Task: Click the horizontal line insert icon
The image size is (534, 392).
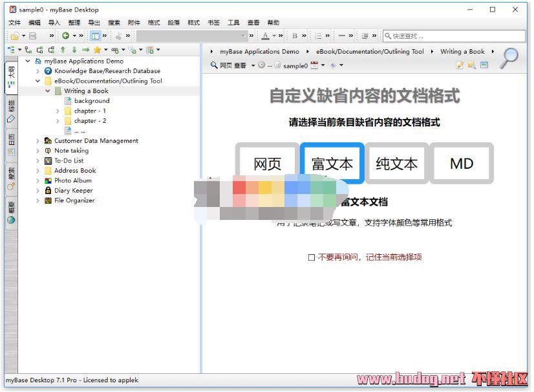Action: click(342, 36)
